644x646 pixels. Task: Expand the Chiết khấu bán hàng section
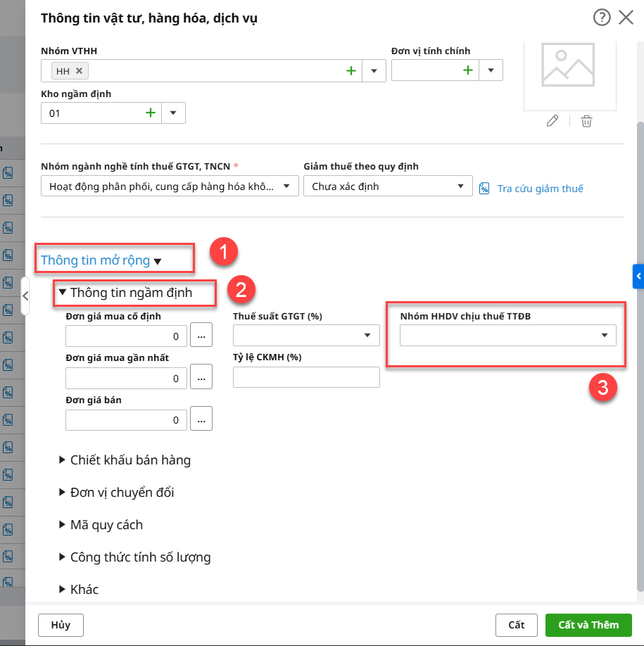(x=130, y=460)
